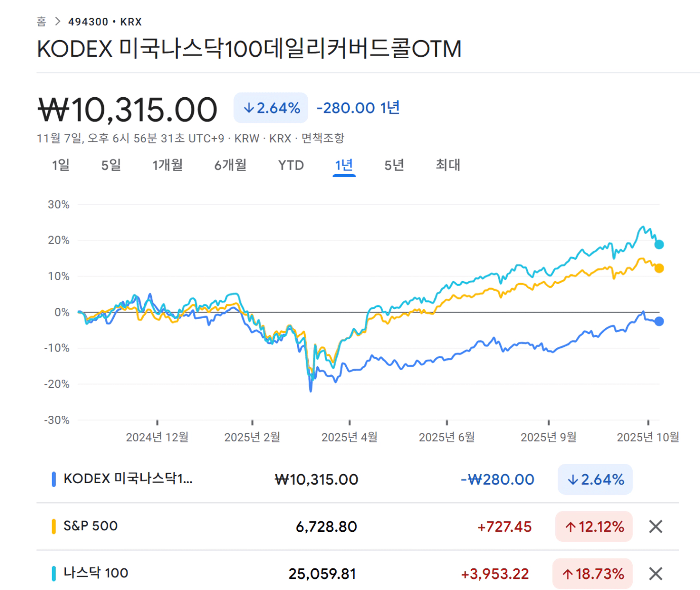Click the S&P 500 up 12.12% badge

tap(594, 527)
